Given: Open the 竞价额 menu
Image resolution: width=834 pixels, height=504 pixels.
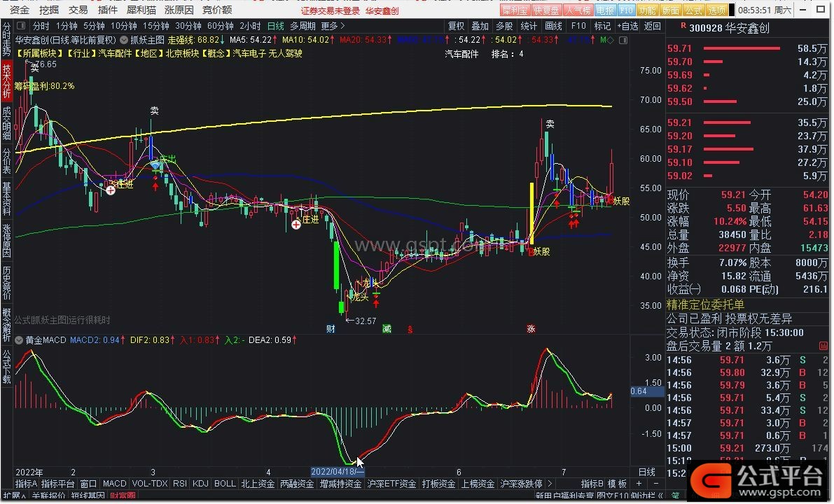Looking at the screenshot, I should point(217,10).
